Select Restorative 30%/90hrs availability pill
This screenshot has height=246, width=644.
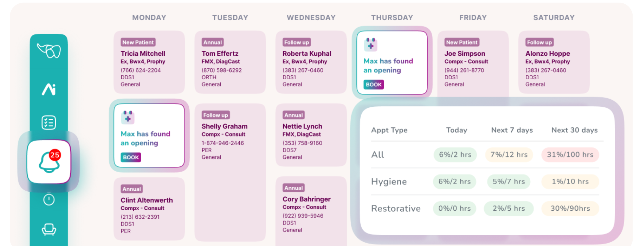570,208
